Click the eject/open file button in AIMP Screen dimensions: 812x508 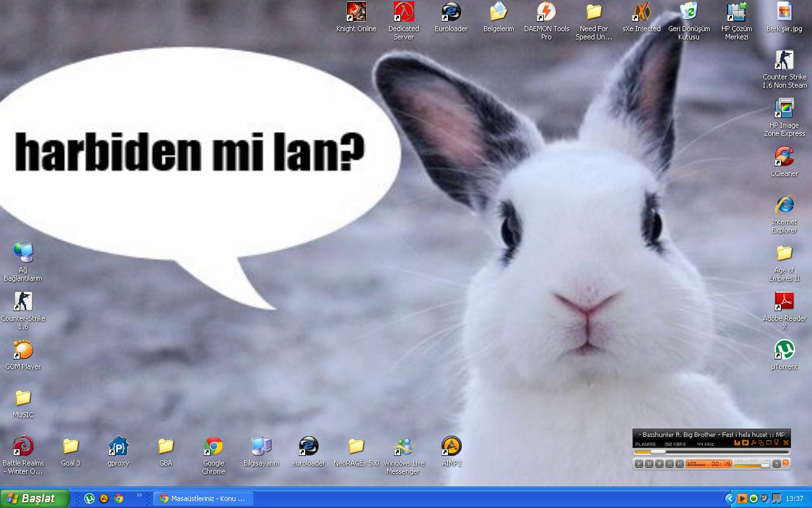(776, 464)
